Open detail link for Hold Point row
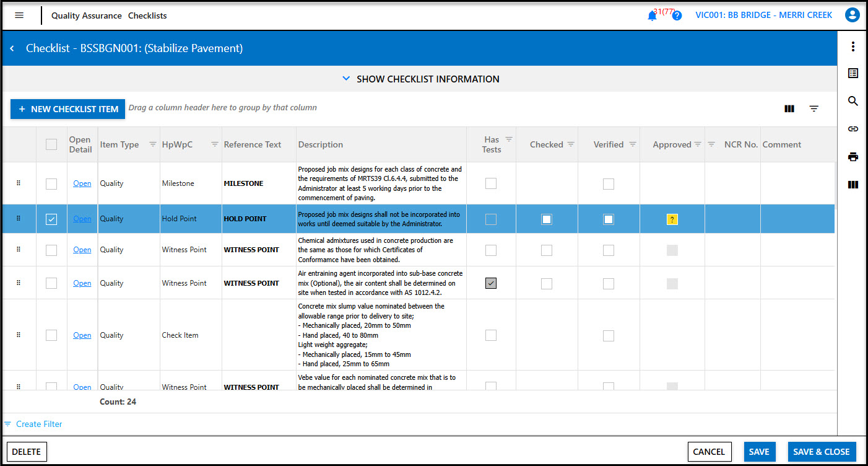 pos(82,219)
